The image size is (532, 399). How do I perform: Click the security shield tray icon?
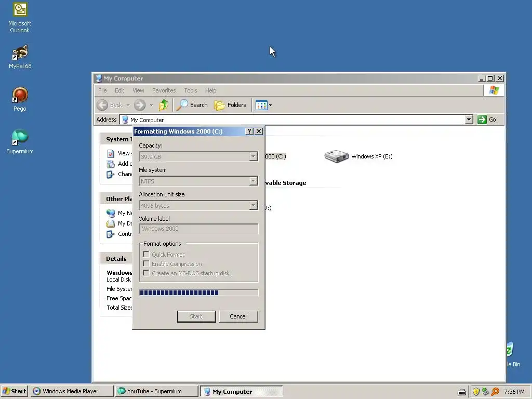[476, 392]
